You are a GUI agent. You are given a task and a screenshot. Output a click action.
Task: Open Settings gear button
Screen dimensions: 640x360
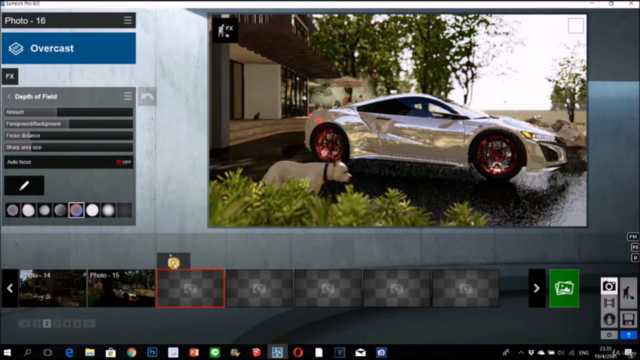click(x=609, y=335)
